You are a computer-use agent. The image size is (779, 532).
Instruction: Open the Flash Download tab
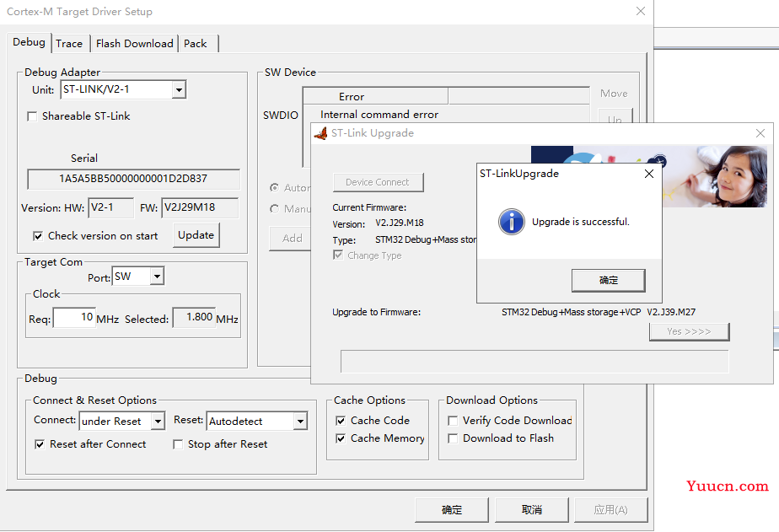(135, 44)
